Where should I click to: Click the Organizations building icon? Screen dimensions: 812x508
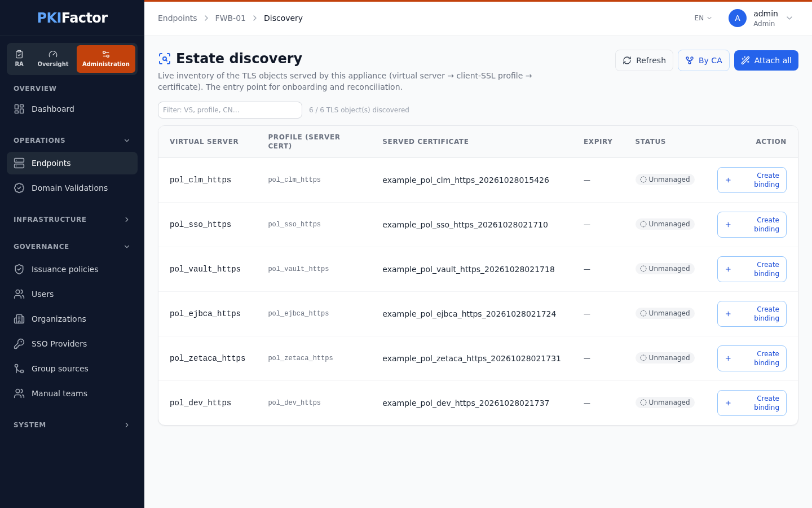19,319
